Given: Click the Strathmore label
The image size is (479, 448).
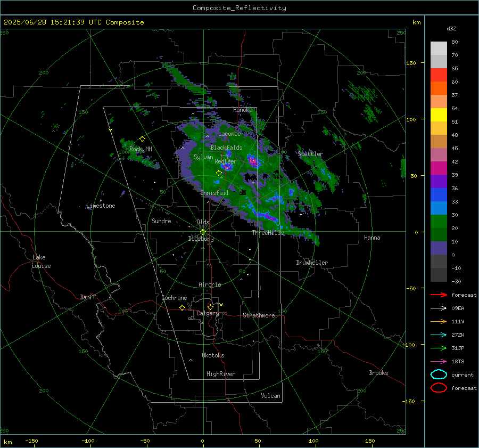Looking at the screenshot, I should 259,315.
